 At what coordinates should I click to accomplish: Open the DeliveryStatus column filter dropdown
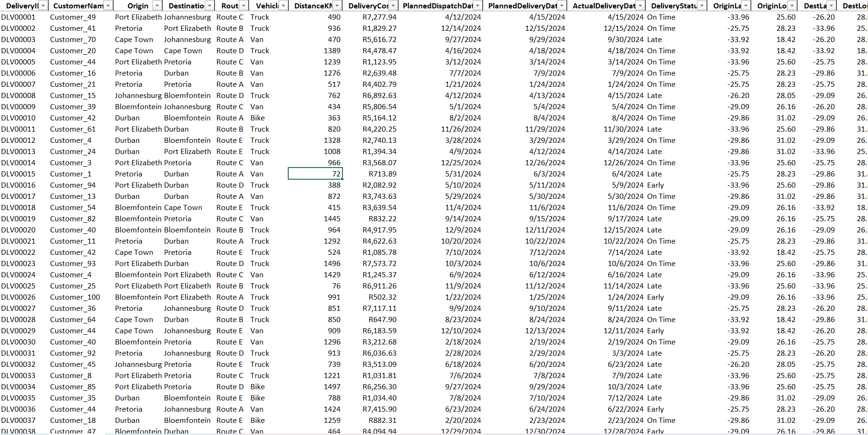(x=702, y=6)
